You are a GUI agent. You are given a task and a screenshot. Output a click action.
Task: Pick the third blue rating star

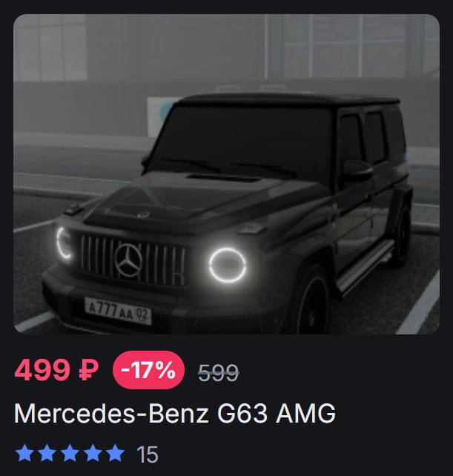(70, 454)
